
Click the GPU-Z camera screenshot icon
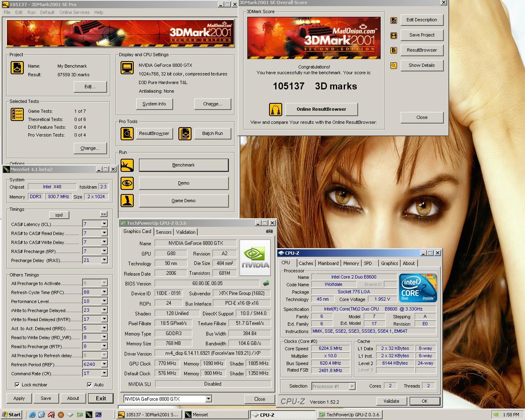269,231
